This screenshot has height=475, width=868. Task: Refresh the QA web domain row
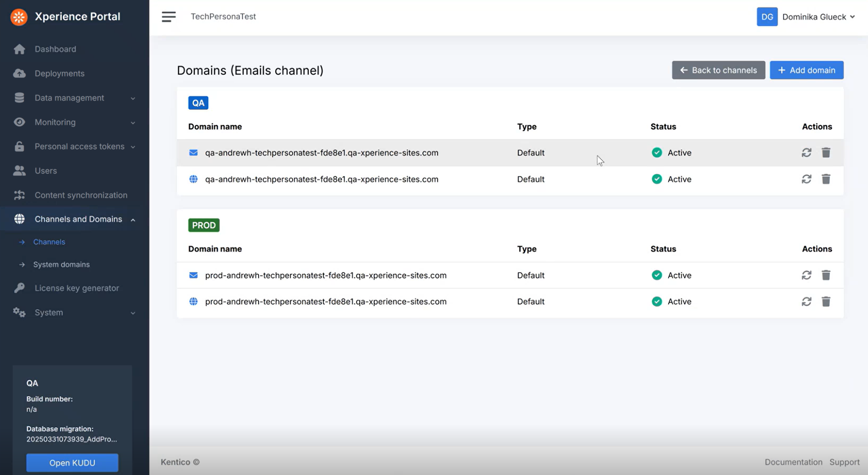click(806, 179)
